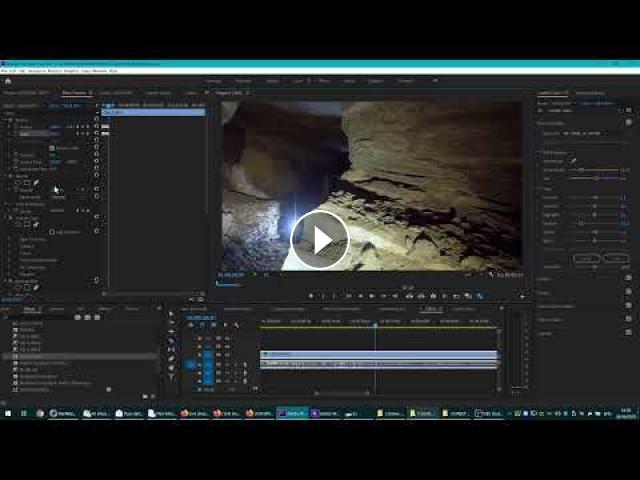The width and height of the screenshot is (640, 480).
Task: Toggle Creative section checkbox in Lumetri Color panel
Action: (628, 278)
